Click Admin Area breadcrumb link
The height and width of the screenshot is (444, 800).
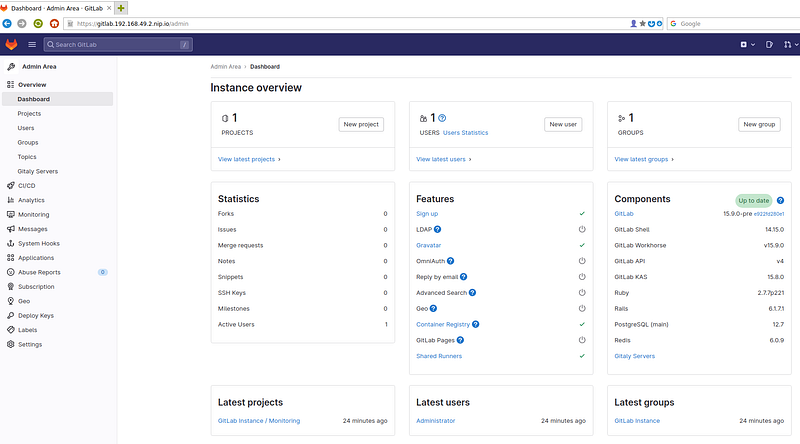click(x=226, y=67)
